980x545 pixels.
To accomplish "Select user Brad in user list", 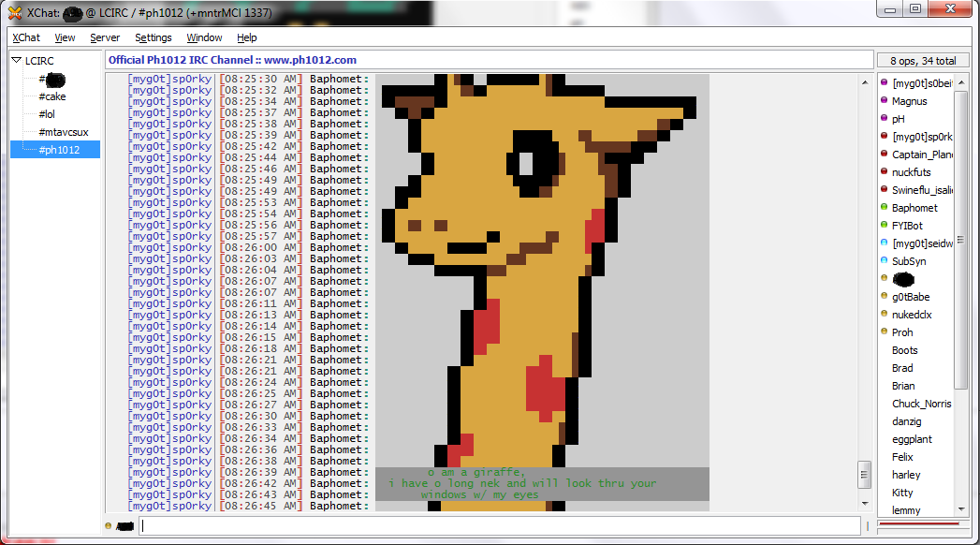I will click(902, 368).
